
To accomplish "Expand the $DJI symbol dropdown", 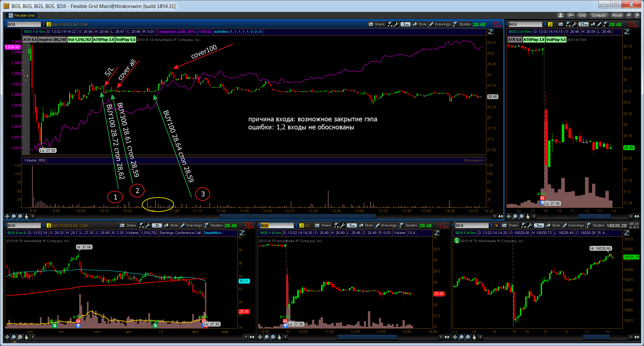I will tap(491, 226).
